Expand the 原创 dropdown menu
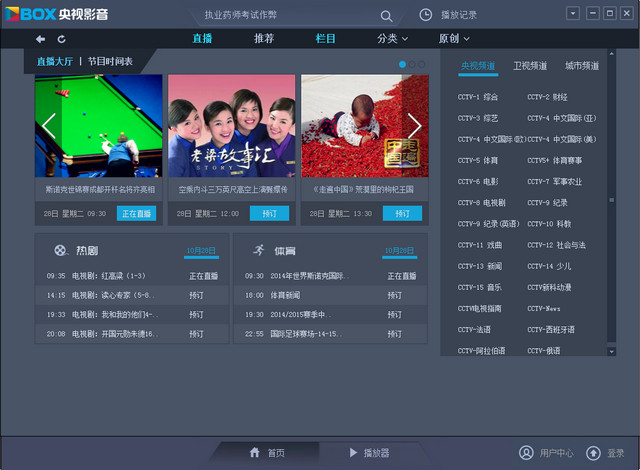 [454, 39]
